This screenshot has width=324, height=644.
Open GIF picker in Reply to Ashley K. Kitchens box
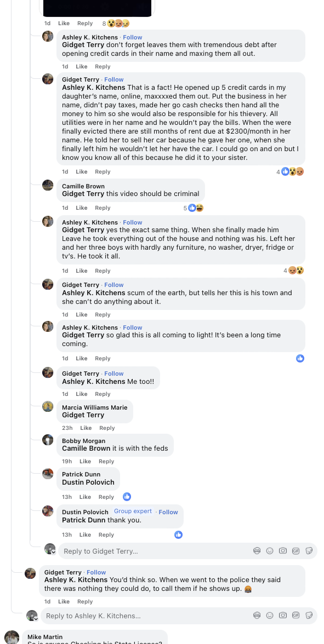coord(296,616)
